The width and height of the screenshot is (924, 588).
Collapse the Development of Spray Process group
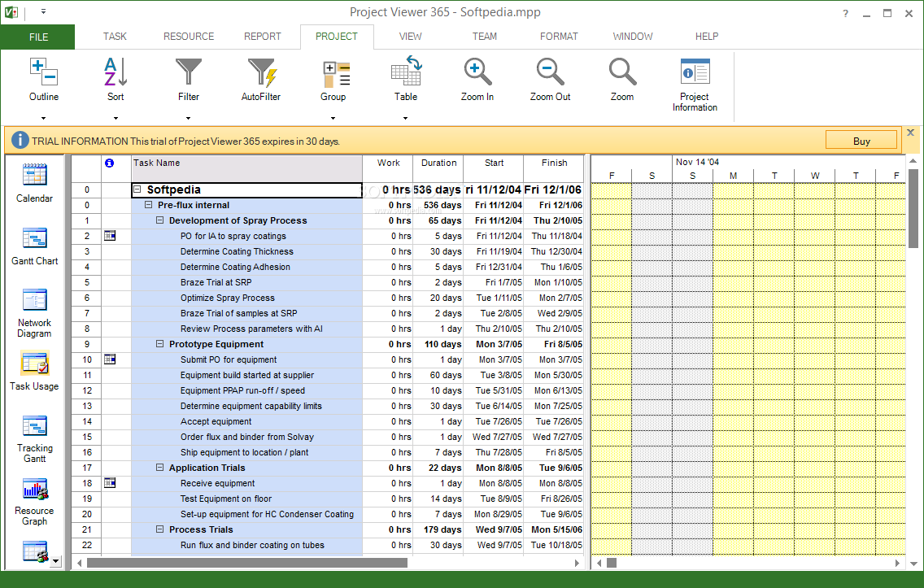[160, 220]
